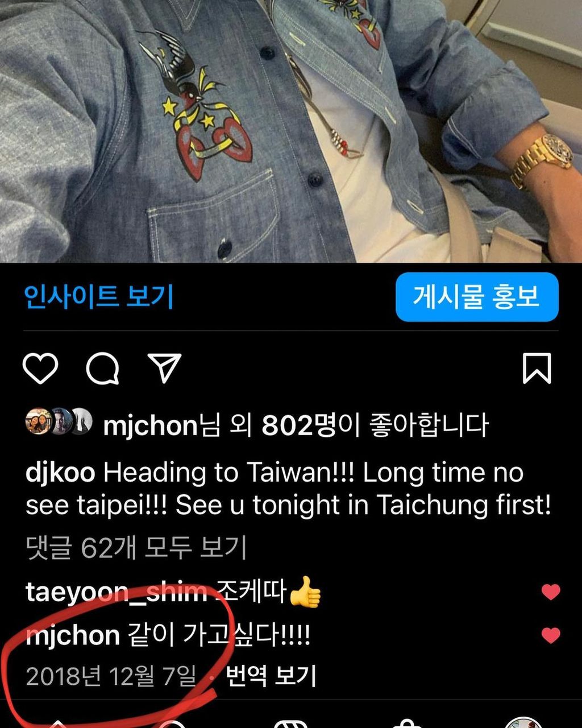The image size is (582, 728).
Task: Open comments via the speech bubble icon
Action: click(x=102, y=368)
